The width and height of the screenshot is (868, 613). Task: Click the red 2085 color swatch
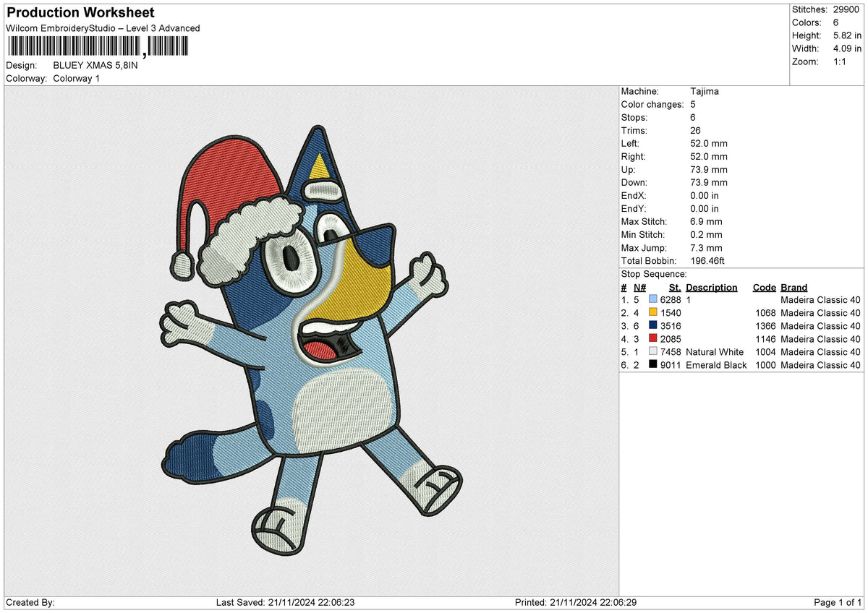[653, 338]
